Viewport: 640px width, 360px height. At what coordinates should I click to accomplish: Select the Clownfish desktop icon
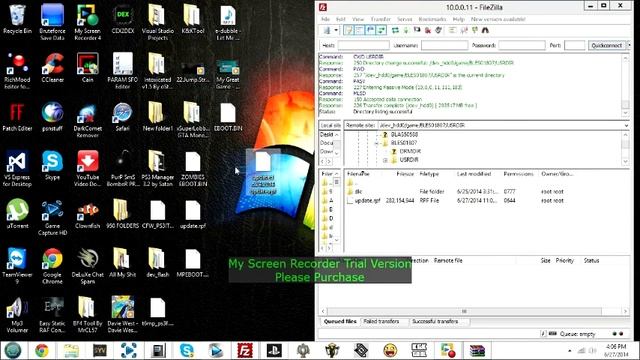coord(87,214)
